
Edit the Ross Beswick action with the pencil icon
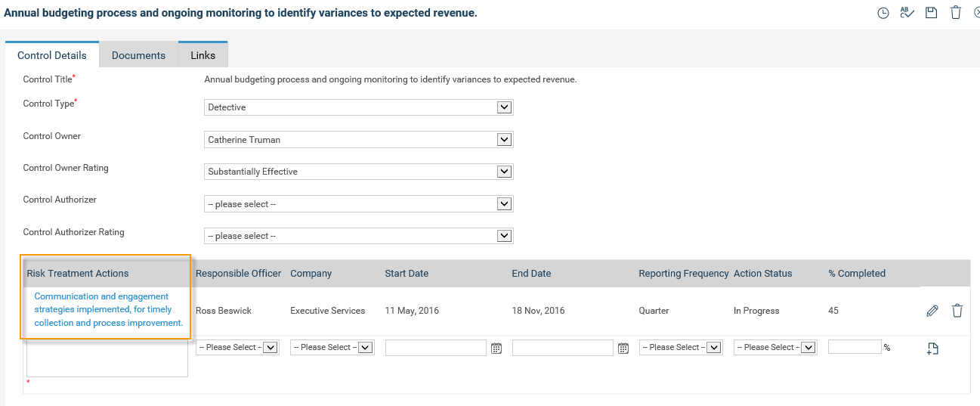tap(932, 311)
